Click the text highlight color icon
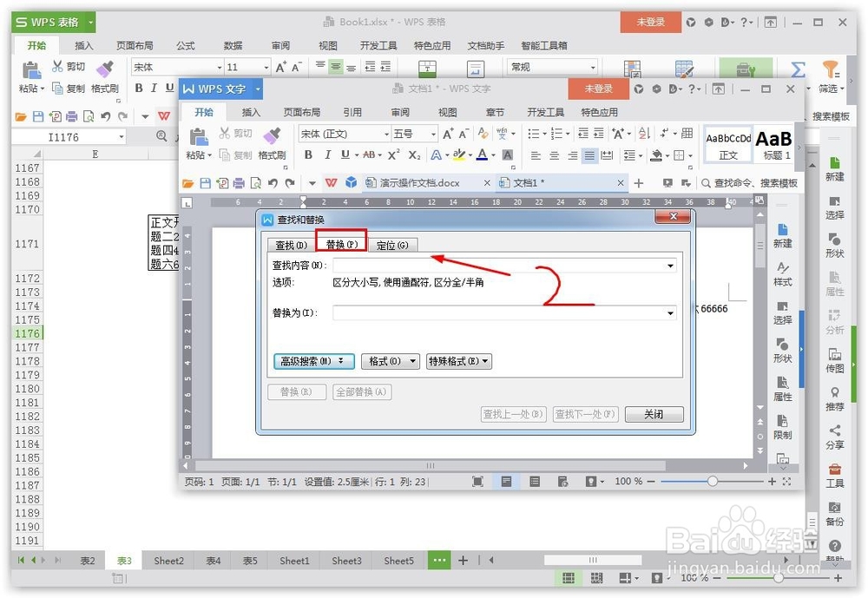Screen dimensions: 868x598 pos(458,155)
